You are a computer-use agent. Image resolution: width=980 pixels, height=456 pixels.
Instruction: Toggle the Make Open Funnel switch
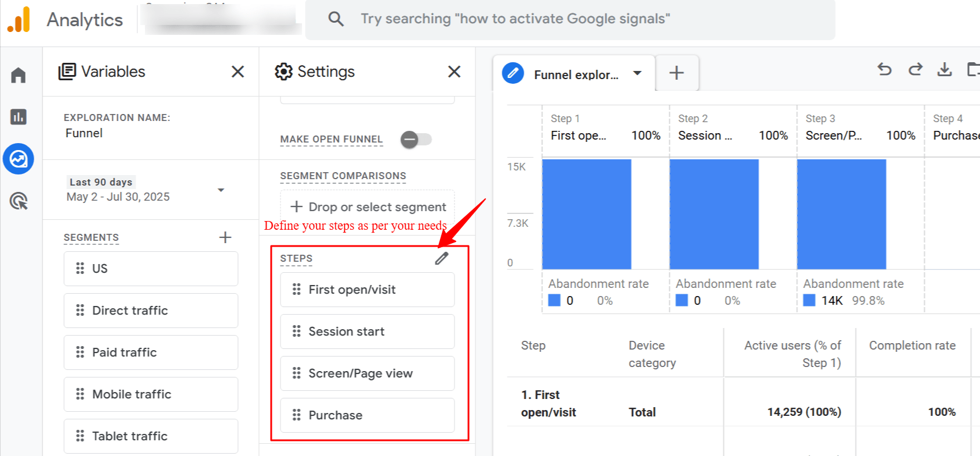[x=416, y=140]
